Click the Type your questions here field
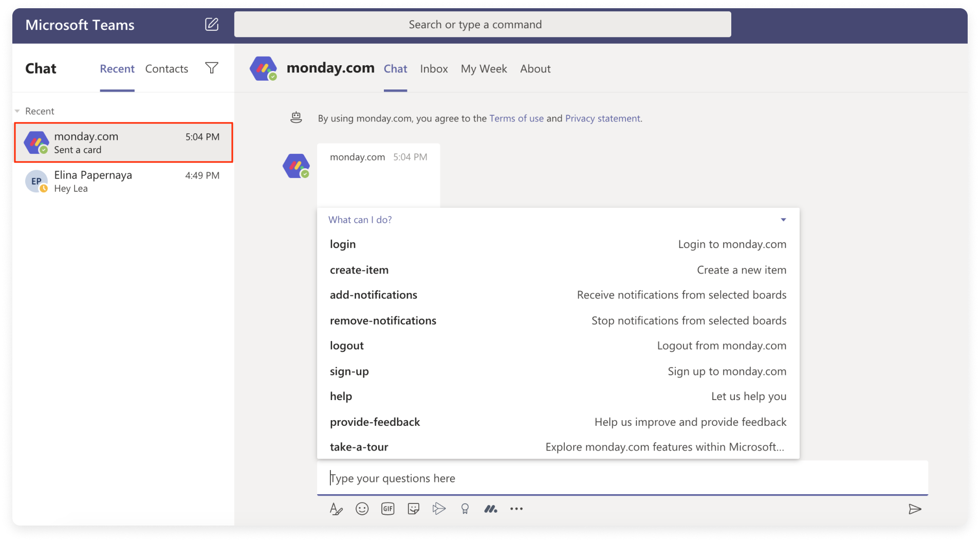 point(622,478)
